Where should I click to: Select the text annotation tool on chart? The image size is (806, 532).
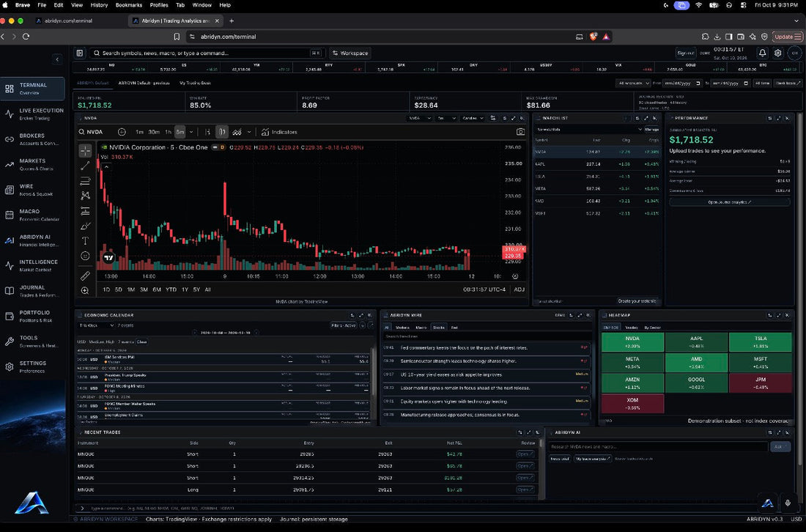85,240
